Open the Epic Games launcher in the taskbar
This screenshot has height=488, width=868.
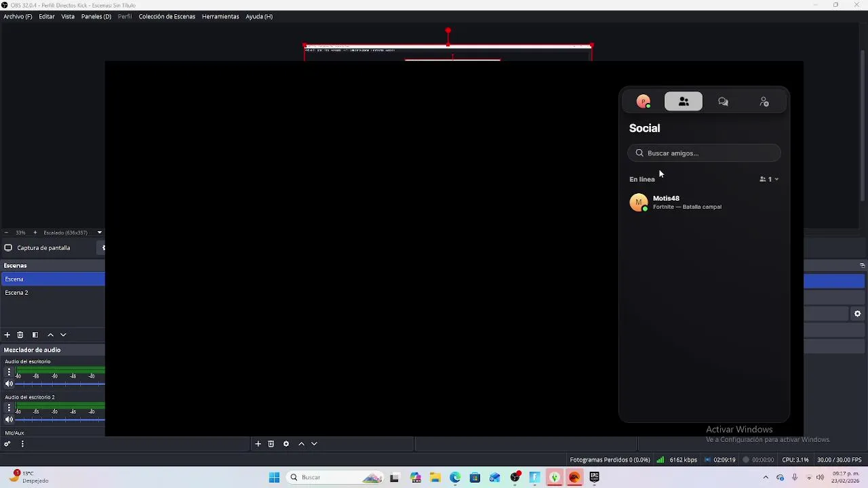tap(594, 477)
